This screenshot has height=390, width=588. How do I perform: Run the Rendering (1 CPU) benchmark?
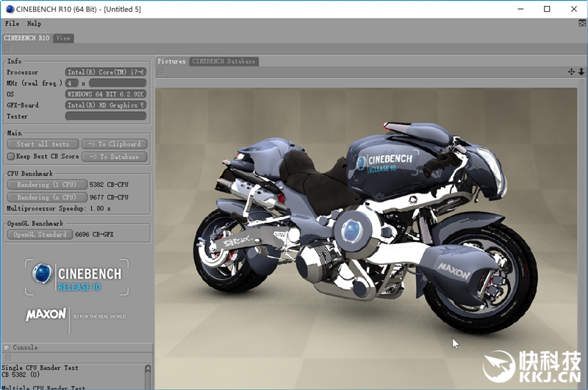point(43,185)
